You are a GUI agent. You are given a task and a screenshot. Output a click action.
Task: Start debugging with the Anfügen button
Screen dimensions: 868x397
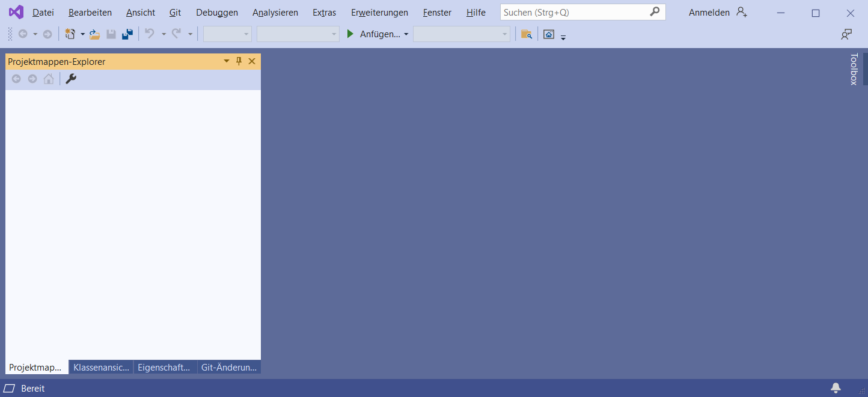pos(374,34)
